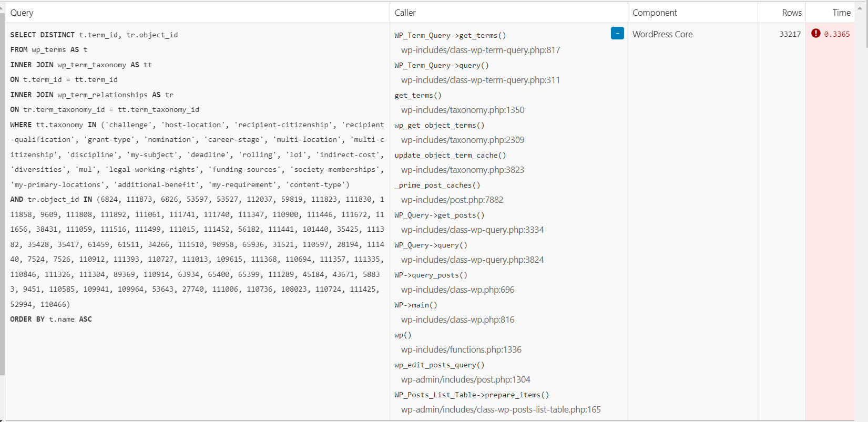Click INNER JOIN wp_term_taxonomy AS tt line

pos(81,65)
